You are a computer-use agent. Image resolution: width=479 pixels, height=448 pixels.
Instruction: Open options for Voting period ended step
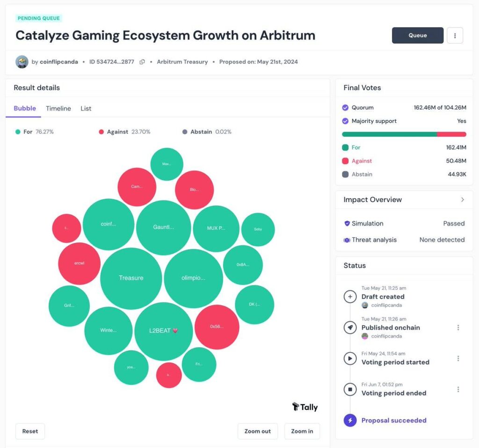(x=458, y=389)
